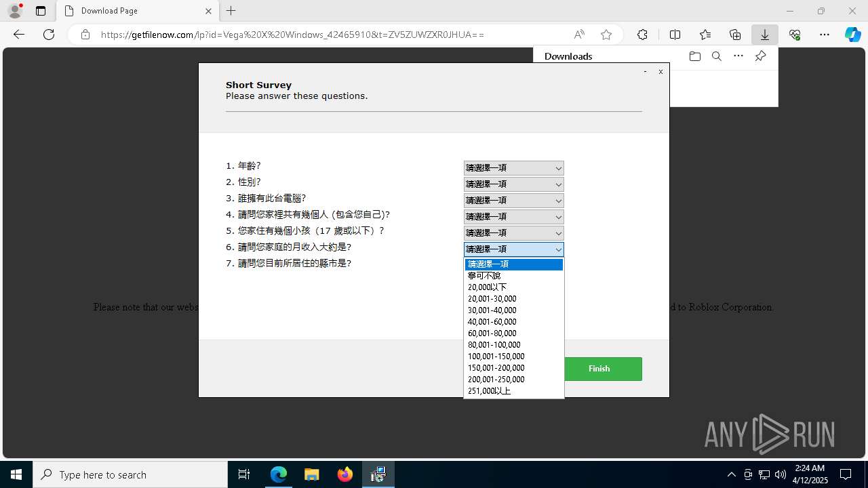This screenshot has height=488, width=868.
Task: Select 200,001-250,000 income option
Action: tap(514, 380)
